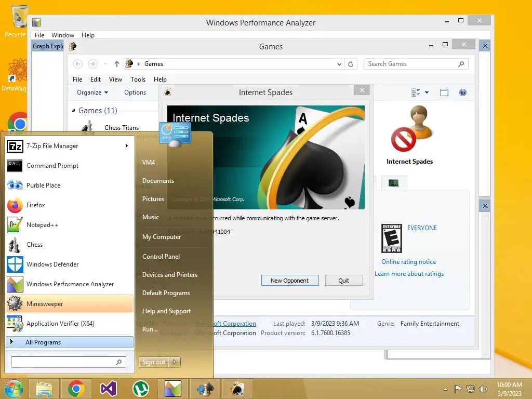Click Quit in Internet Spades dialog
The width and height of the screenshot is (532, 399).
[344, 281]
